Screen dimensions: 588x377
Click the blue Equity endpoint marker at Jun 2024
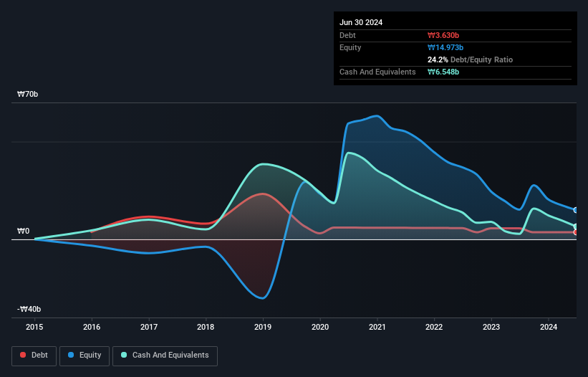point(576,210)
